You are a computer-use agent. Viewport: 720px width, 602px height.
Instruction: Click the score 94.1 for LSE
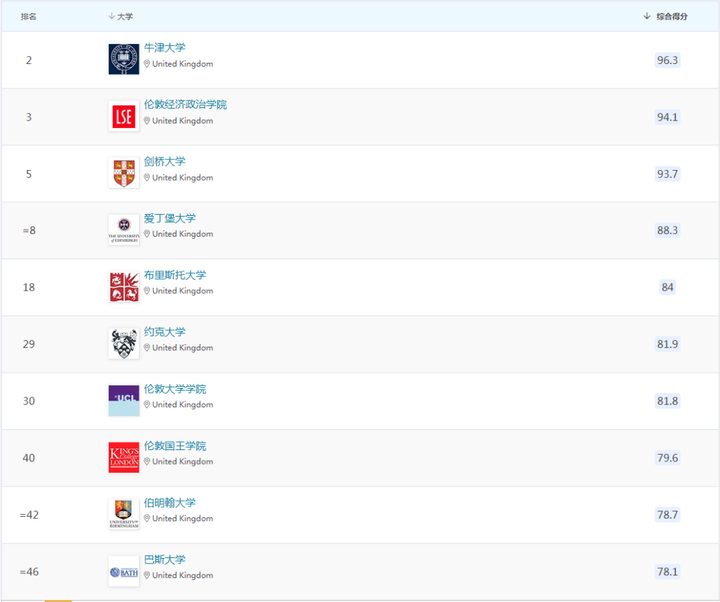point(667,117)
